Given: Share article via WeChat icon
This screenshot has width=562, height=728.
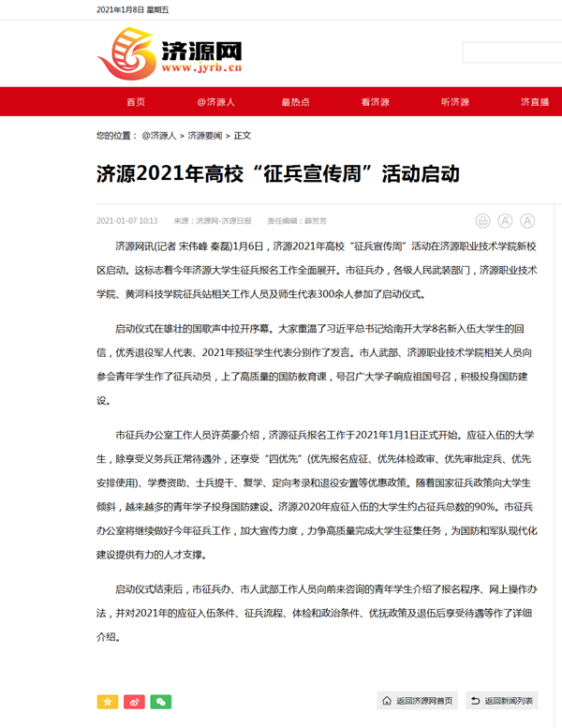Looking at the screenshot, I should coord(161,701).
